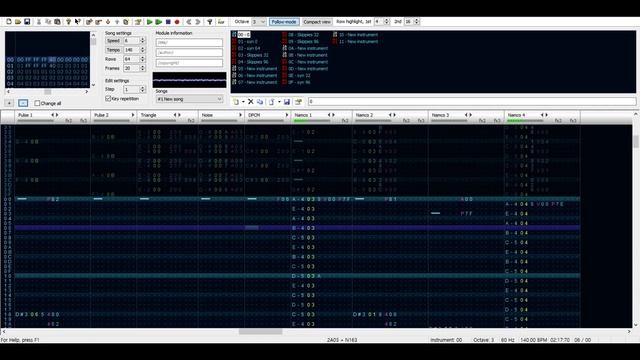Click the module copyright input field
Viewport: 640px width, 360px height.
pos(189,63)
